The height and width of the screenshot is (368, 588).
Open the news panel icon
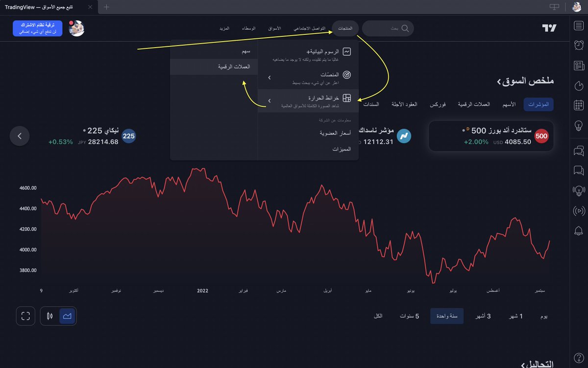click(x=579, y=65)
